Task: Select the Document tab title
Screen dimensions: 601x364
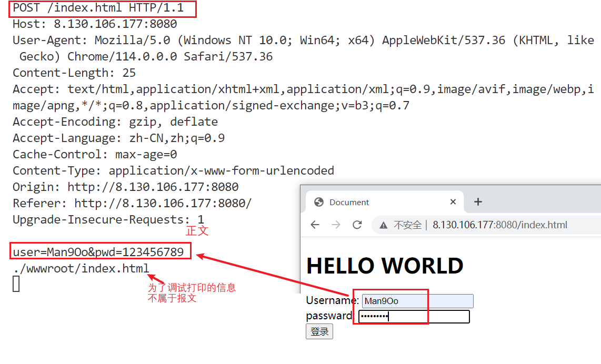Action: pyautogui.click(x=349, y=203)
